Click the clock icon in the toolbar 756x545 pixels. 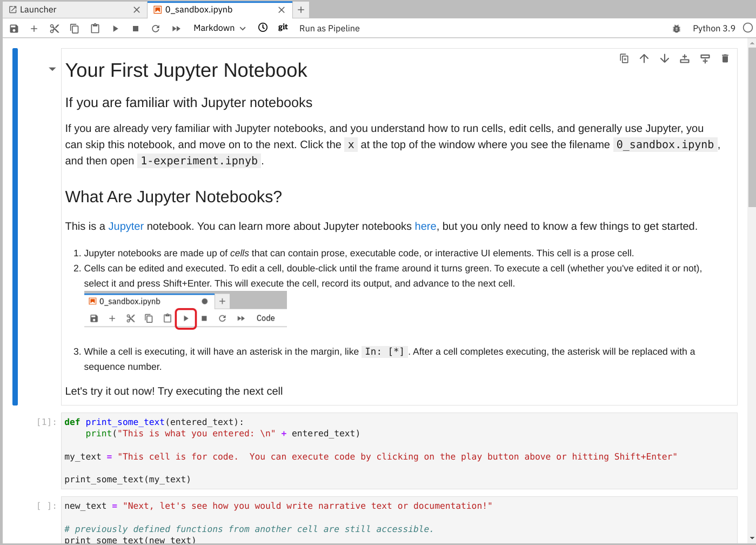pos(263,28)
